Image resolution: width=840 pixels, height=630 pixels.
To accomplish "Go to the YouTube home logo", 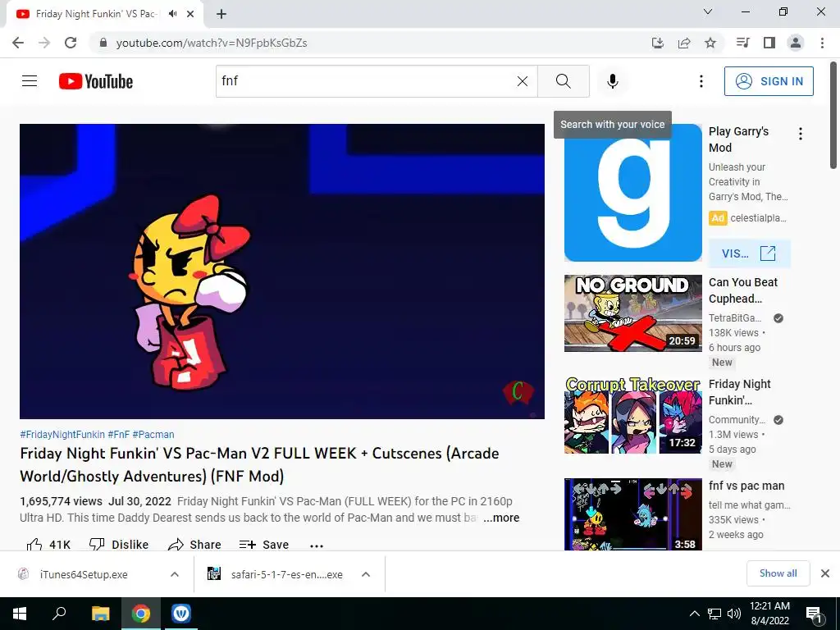I will 96,81.
